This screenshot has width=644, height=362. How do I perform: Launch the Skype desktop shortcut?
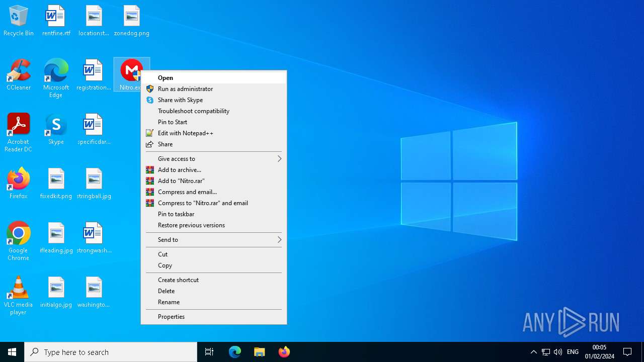[x=56, y=130]
